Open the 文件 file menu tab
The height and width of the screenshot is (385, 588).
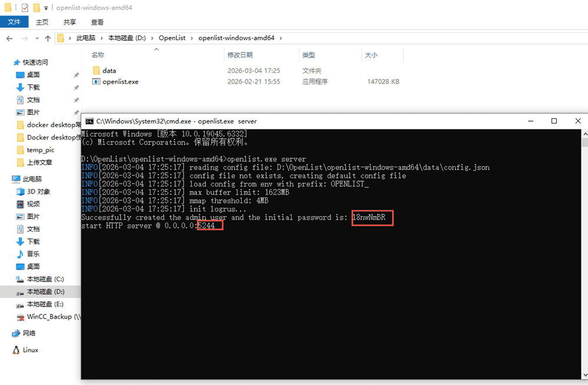pos(14,22)
